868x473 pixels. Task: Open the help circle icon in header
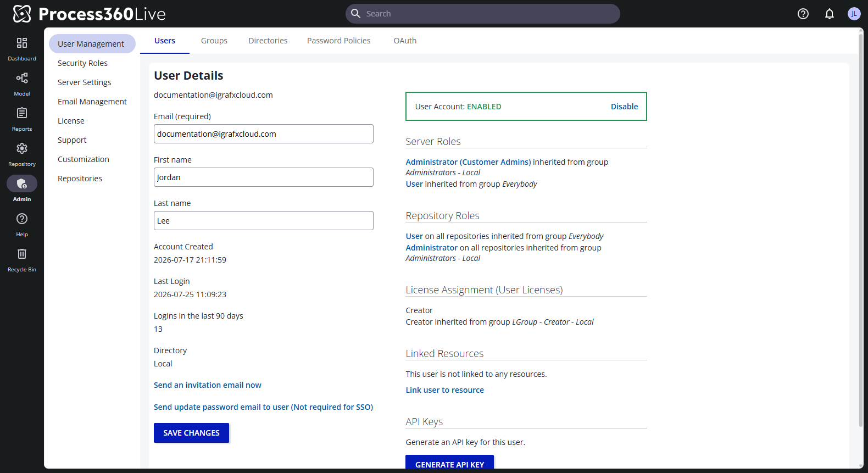click(x=803, y=14)
